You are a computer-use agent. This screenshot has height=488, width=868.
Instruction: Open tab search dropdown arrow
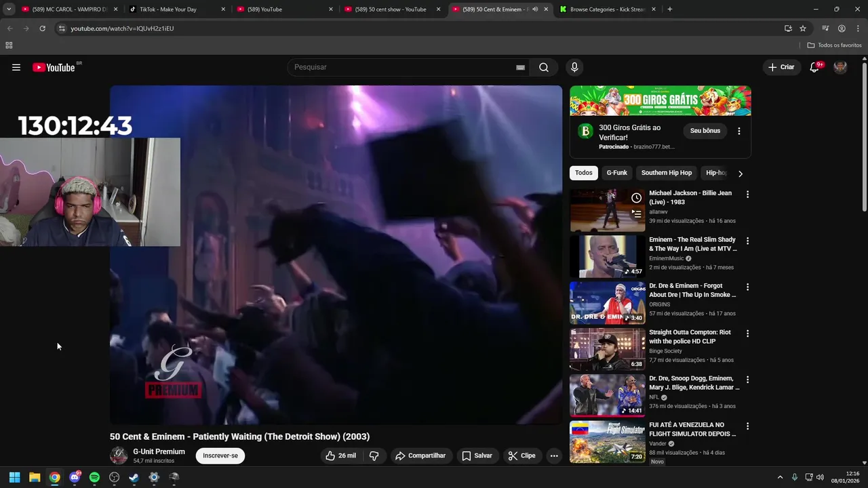9,9
